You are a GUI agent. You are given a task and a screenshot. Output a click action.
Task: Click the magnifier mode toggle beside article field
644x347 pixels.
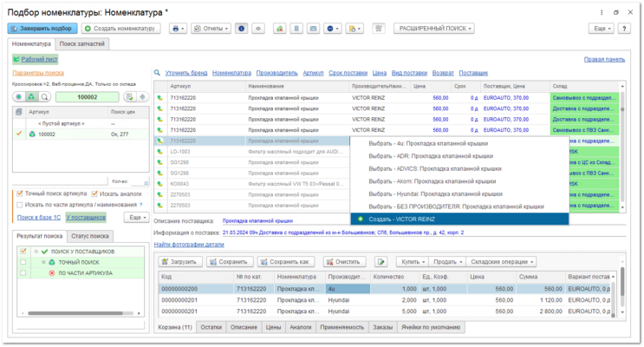[44, 97]
